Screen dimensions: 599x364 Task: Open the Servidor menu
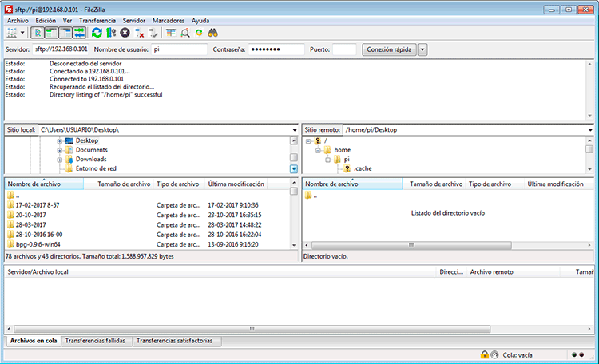coord(133,21)
